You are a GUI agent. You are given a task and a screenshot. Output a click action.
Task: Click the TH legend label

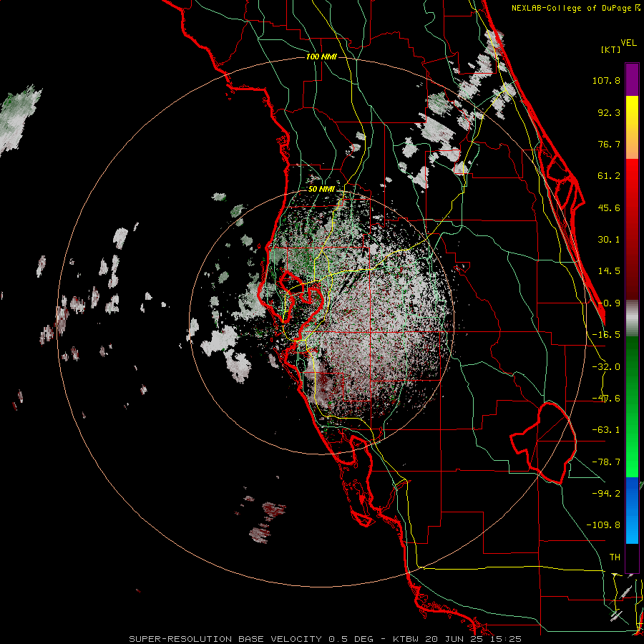615,557
